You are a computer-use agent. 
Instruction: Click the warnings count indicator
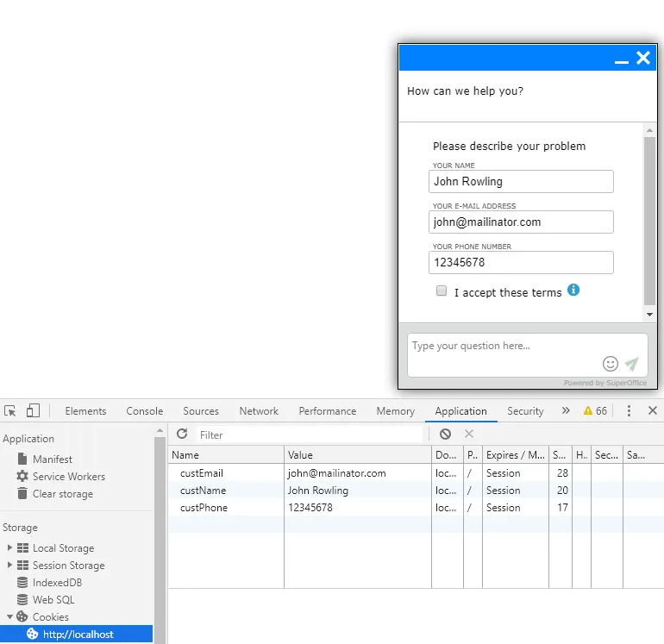(x=595, y=411)
